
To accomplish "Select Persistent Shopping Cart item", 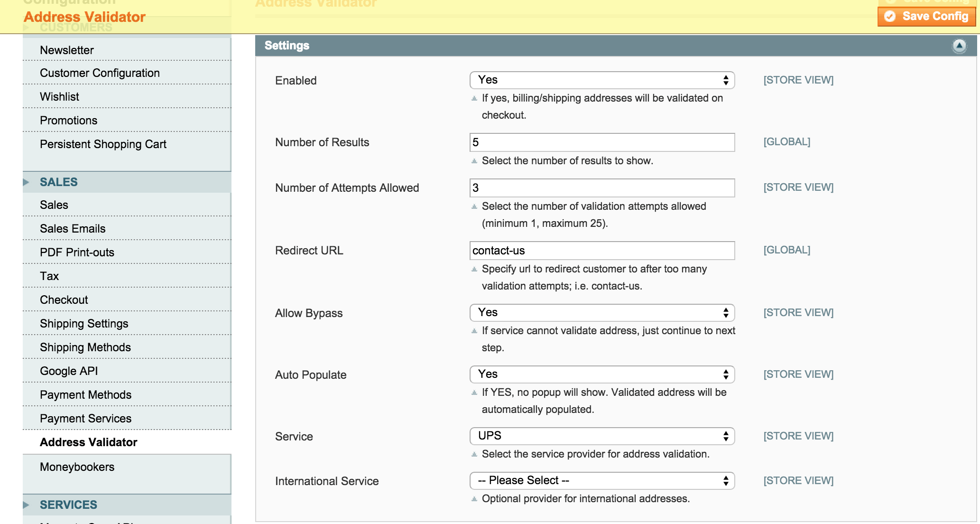I will [103, 144].
